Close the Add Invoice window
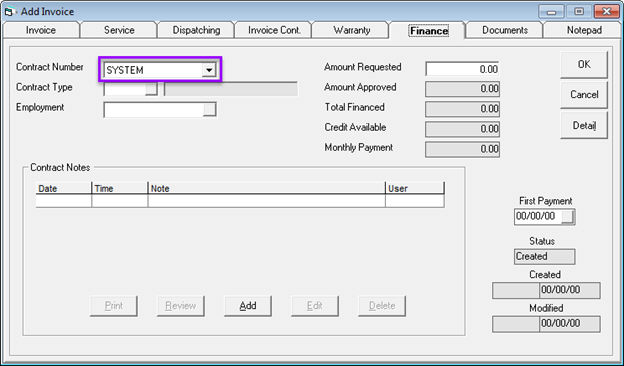 (606, 12)
